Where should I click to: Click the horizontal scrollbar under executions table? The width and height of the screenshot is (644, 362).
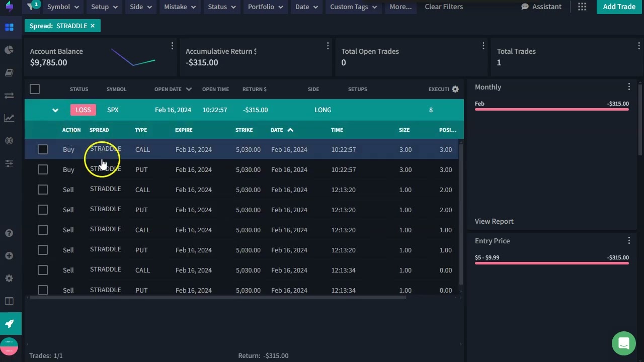217,297
